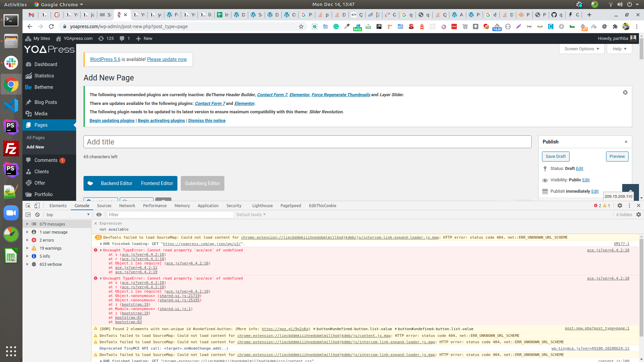Open Default levels log filter dropdown
The image size is (644, 362).
251,215
